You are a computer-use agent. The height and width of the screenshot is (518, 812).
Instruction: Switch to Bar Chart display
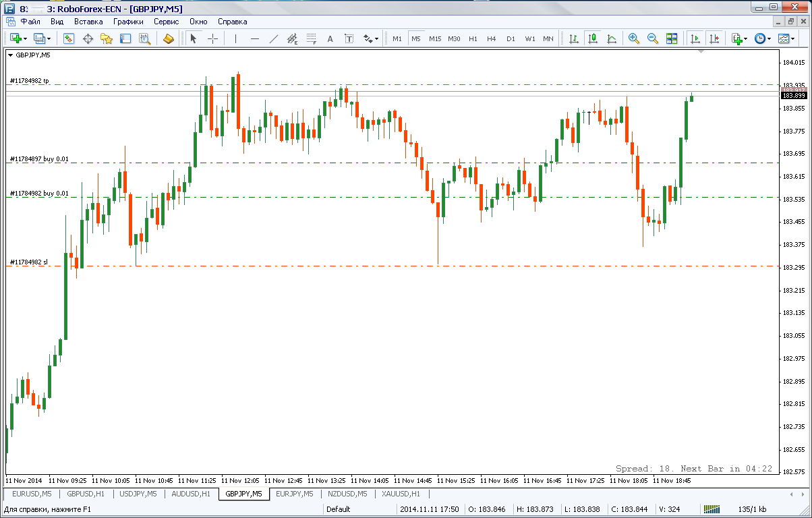tap(573, 38)
